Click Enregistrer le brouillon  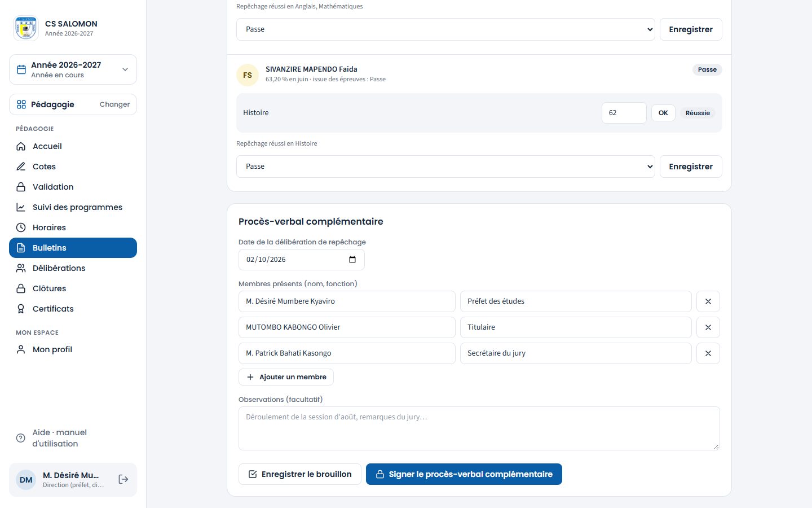300,474
